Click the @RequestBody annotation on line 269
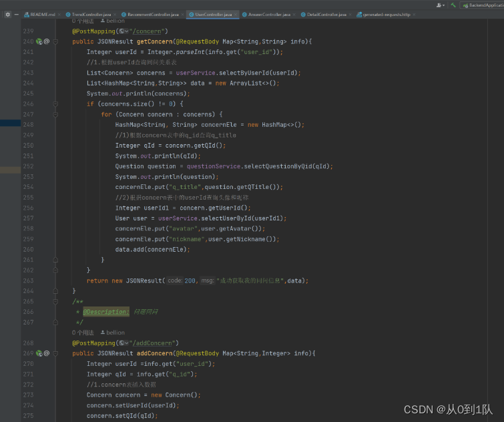The width and height of the screenshot is (504, 422). click(198, 353)
